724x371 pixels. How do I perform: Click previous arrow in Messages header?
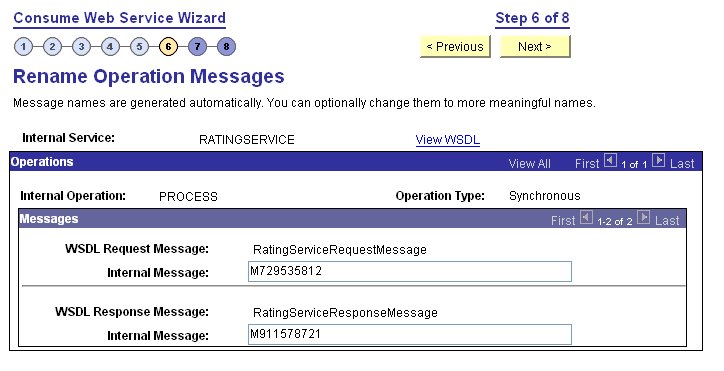point(586,218)
